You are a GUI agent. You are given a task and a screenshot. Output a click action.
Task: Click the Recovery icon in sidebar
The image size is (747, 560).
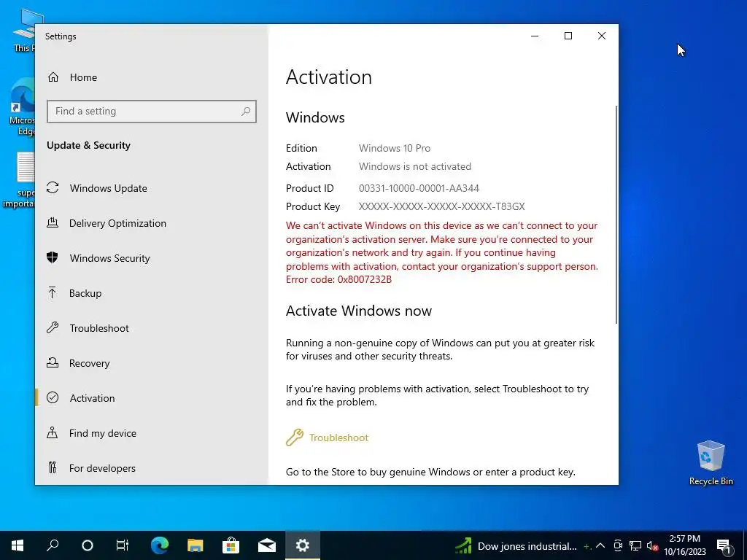click(x=53, y=363)
